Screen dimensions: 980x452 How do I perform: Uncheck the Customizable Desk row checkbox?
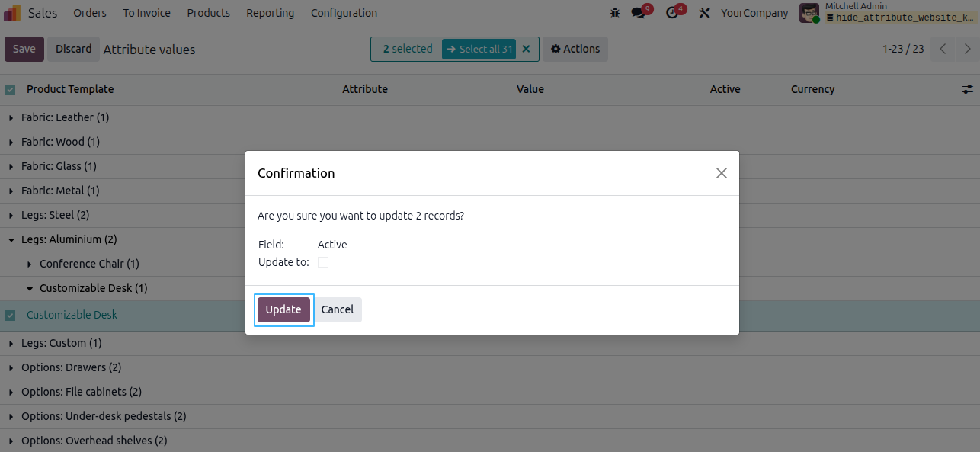pyautogui.click(x=10, y=316)
